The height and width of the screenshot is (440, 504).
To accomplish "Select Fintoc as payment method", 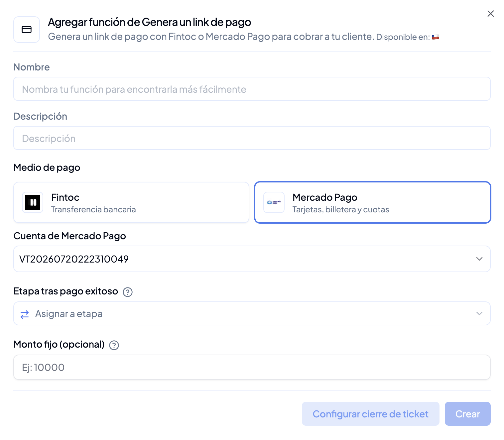I will pos(131,202).
